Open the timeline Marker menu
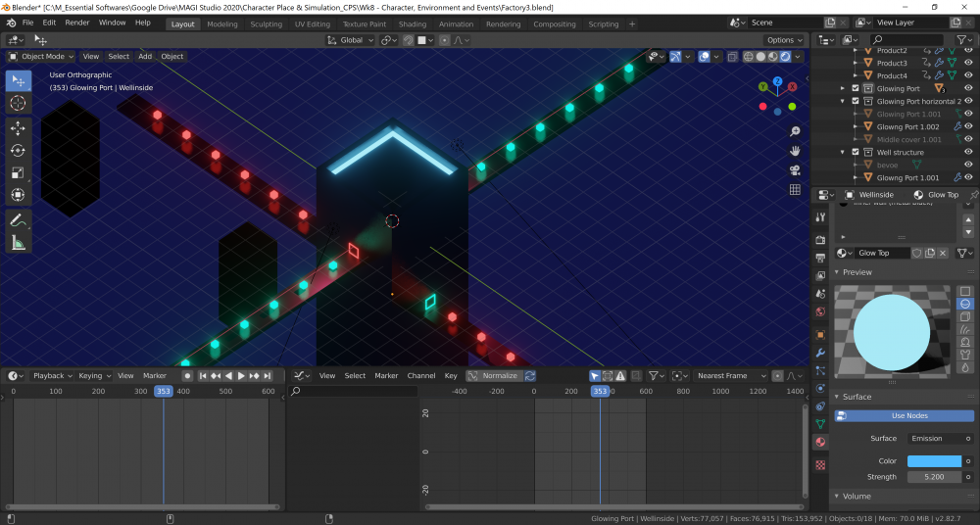 pyautogui.click(x=155, y=375)
